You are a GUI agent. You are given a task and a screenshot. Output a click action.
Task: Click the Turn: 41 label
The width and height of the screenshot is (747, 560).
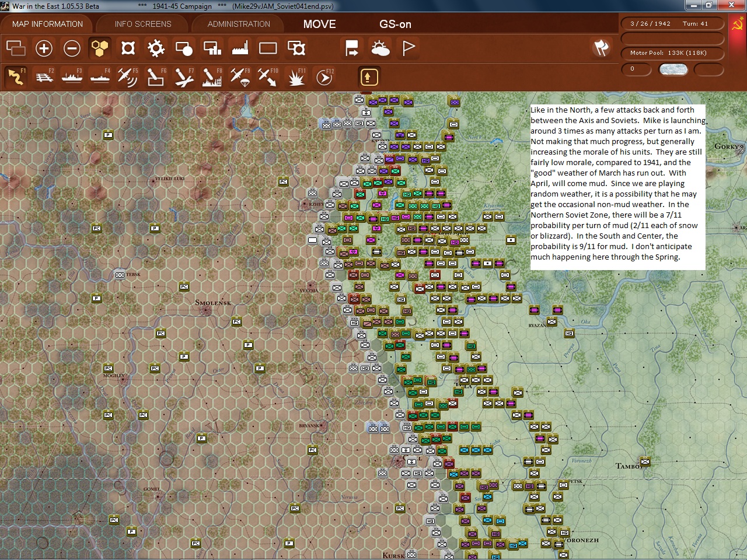pyautogui.click(x=695, y=24)
